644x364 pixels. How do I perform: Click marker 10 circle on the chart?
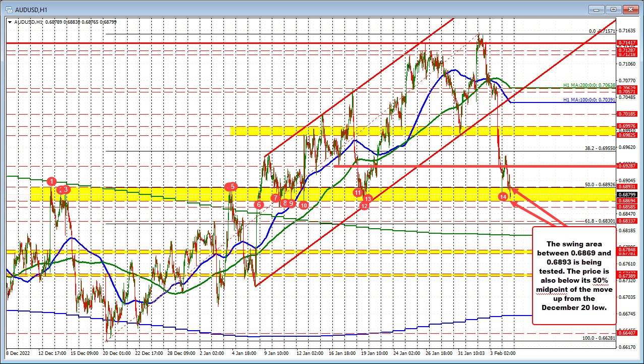[303, 205]
